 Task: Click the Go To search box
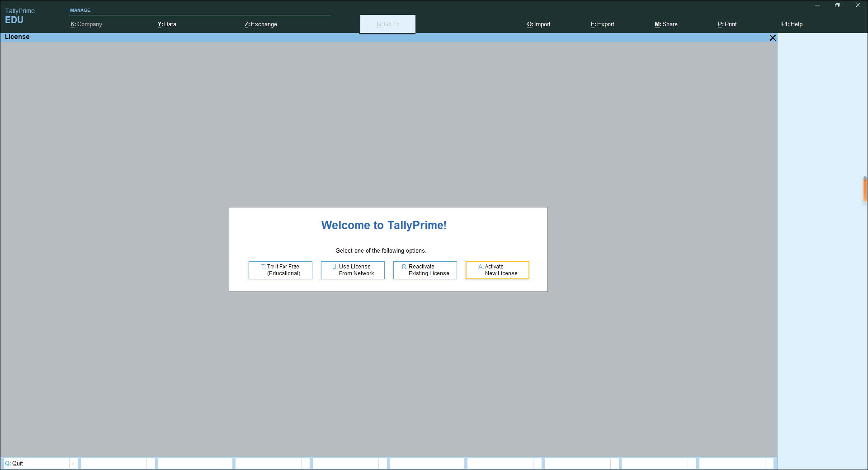point(387,24)
